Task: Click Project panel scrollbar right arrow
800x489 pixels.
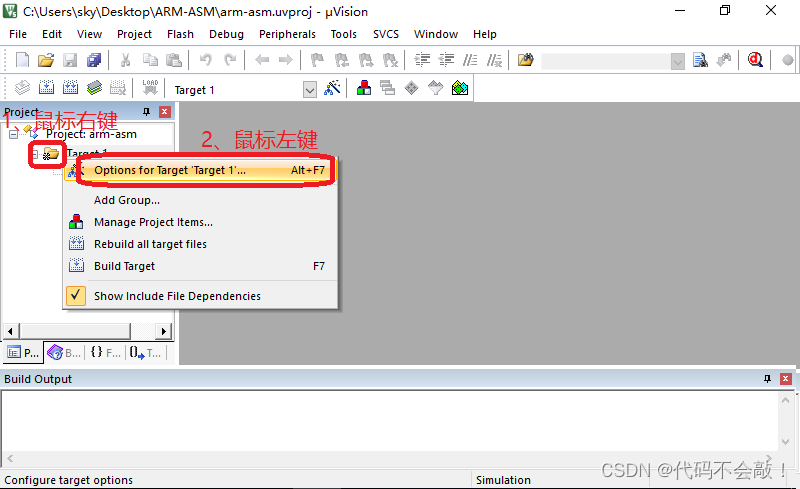Action: coord(163,331)
